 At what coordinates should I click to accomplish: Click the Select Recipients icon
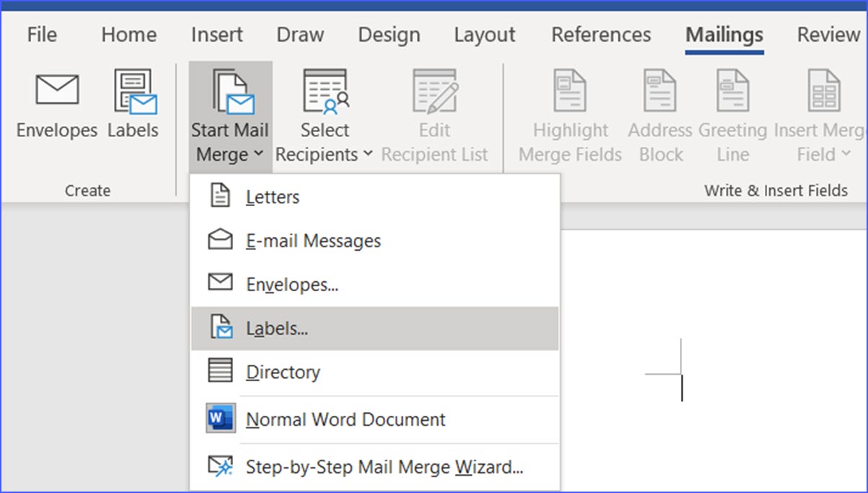324,94
